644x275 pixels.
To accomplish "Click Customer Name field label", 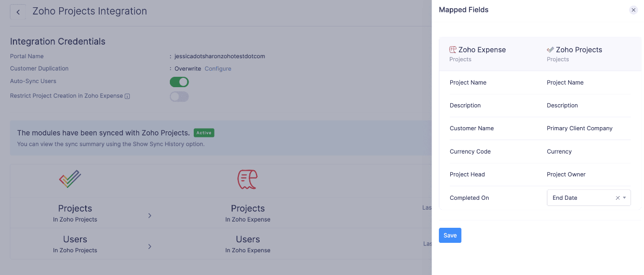I will [x=472, y=128].
